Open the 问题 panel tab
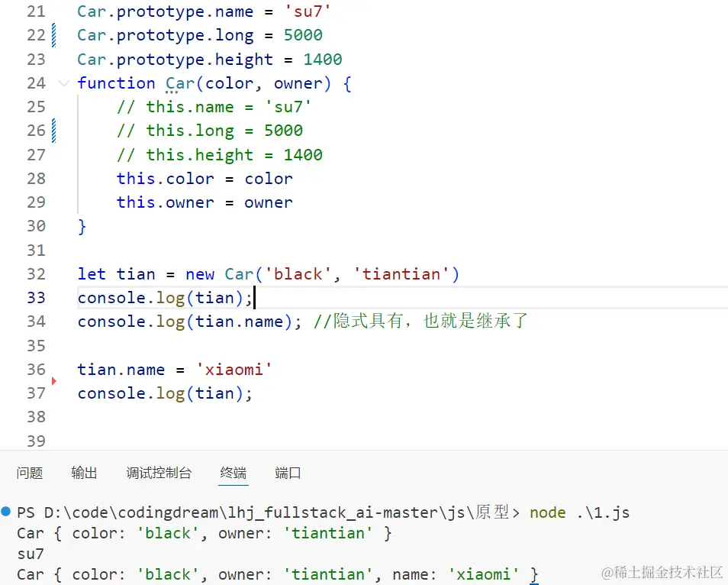Viewport: 728px width, 585px height. [30, 473]
